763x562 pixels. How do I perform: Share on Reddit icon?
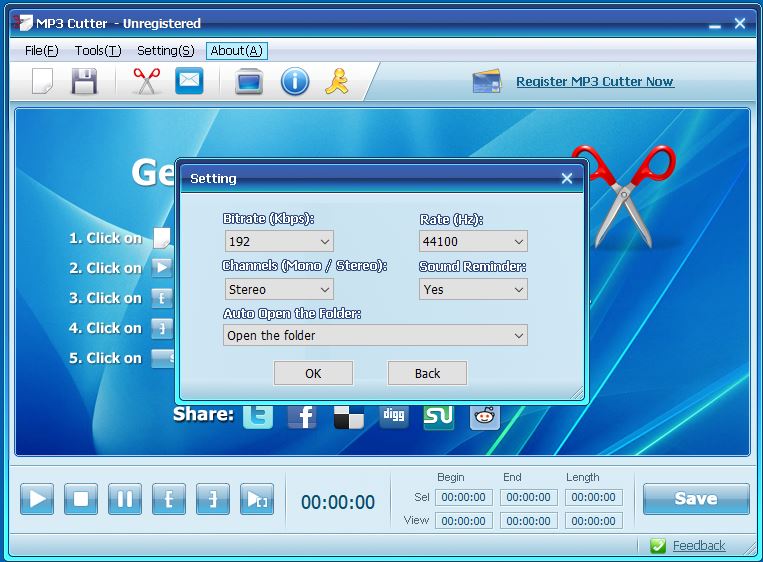point(484,417)
